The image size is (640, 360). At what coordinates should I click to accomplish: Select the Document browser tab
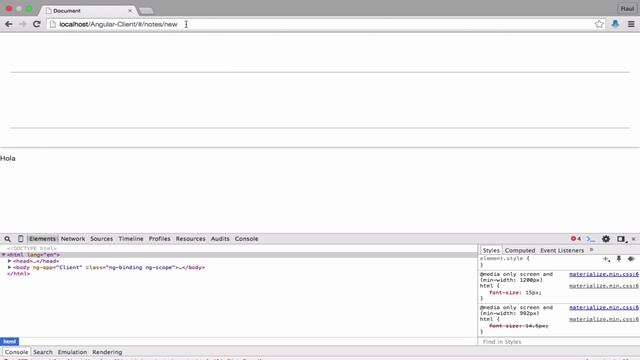(88, 11)
